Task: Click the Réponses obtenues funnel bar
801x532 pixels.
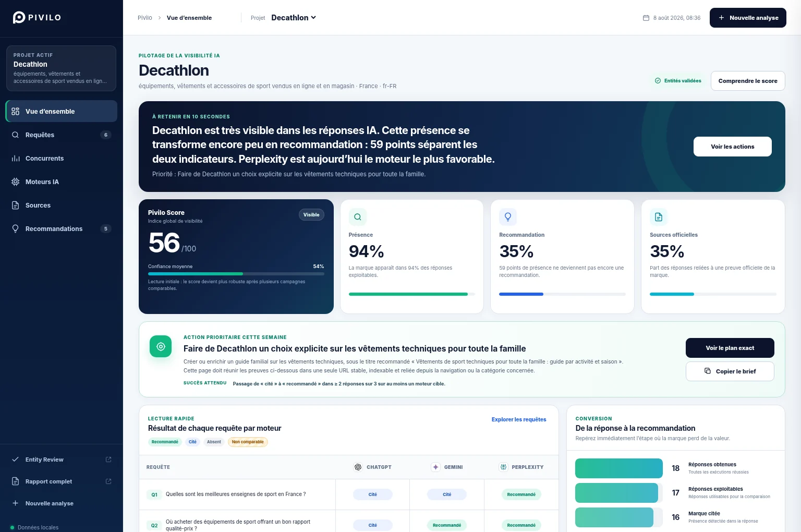Action: point(619,468)
